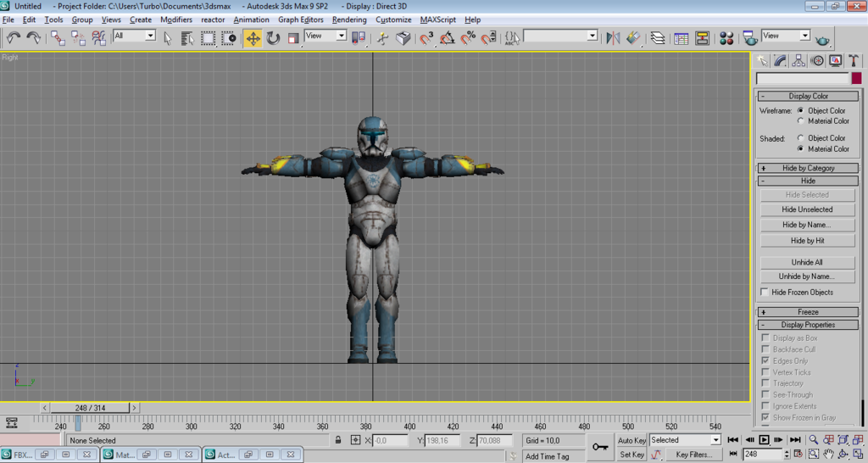Select the Select and Link tool
Viewport: 868px width, 463px height.
(x=58, y=37)
